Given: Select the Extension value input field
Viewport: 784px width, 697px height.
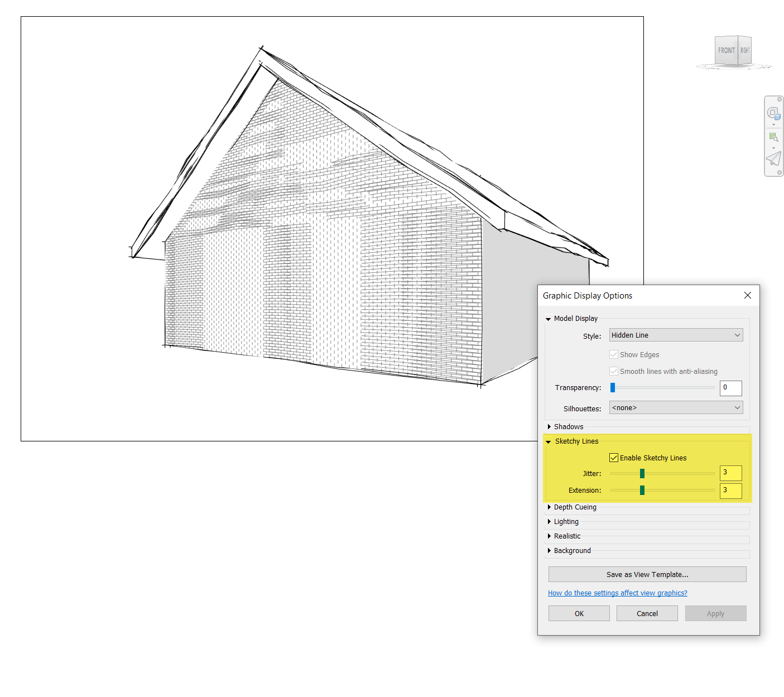Looking at the screenshot, I should click(730, 491).
